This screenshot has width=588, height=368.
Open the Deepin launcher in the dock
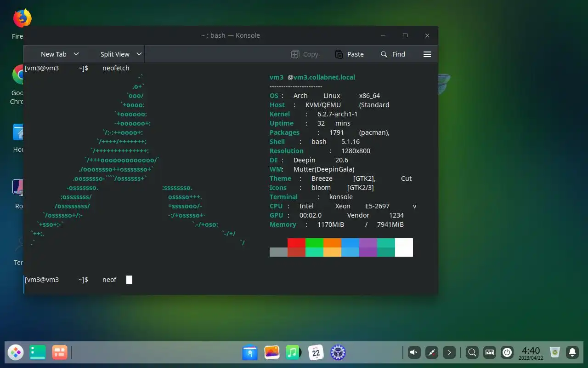[16, 353]
